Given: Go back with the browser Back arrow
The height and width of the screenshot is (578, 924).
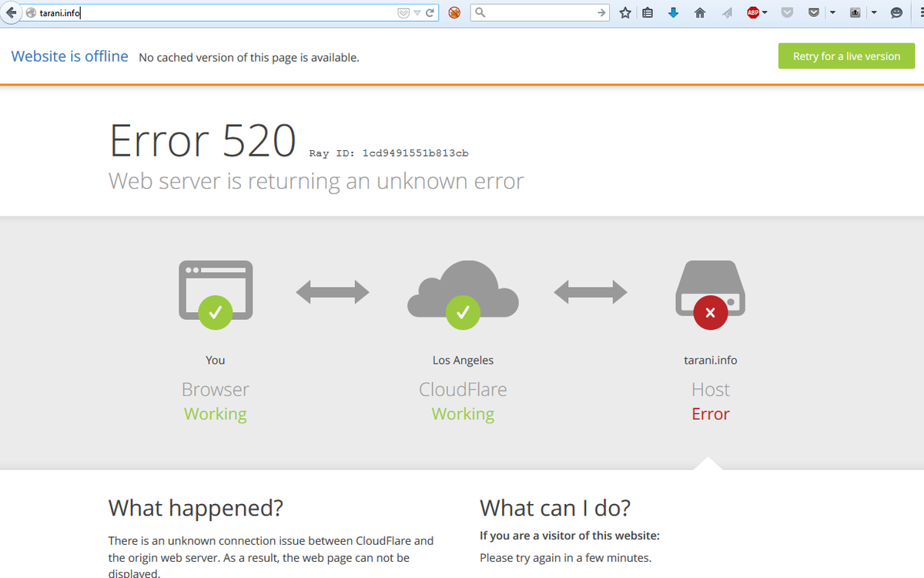Looking at the screenshot, I should (x=11, y=12).
